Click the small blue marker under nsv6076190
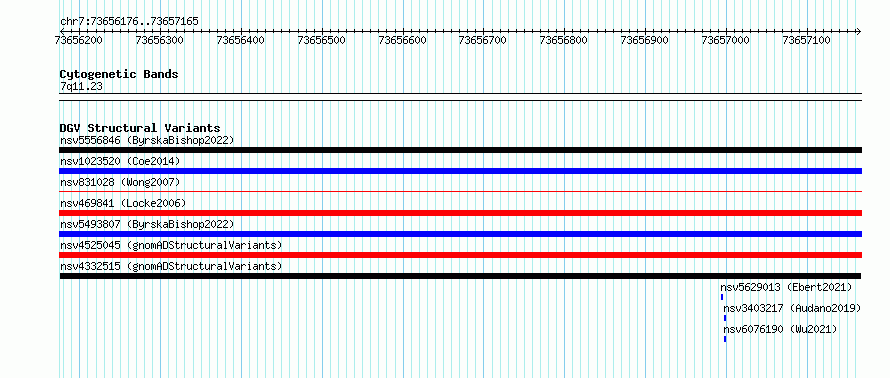 point(725,339)
